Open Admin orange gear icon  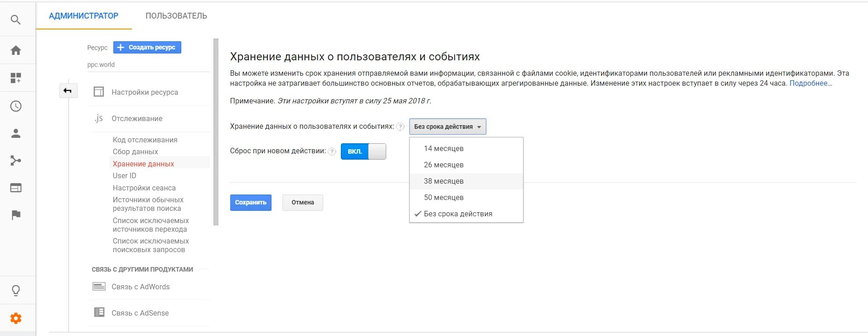coord(16,318)
